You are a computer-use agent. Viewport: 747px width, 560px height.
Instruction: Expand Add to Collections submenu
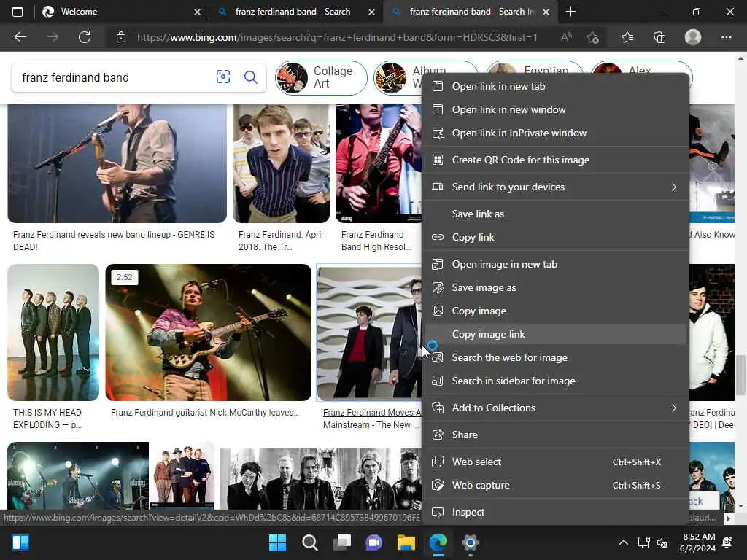click(555, 408)
